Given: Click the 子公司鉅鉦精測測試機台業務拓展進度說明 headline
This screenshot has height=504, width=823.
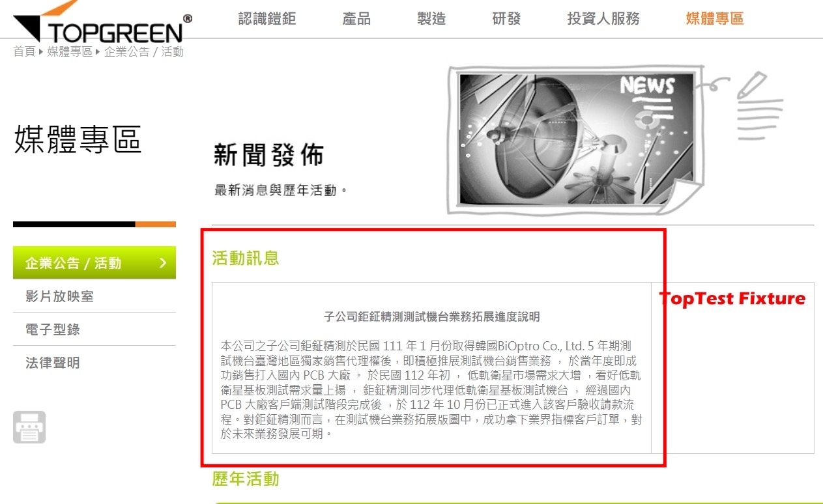Looking at the screenshot, I should pos(431,317).
